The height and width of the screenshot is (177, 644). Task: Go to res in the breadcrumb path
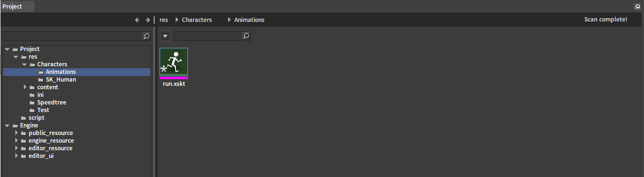164,20
